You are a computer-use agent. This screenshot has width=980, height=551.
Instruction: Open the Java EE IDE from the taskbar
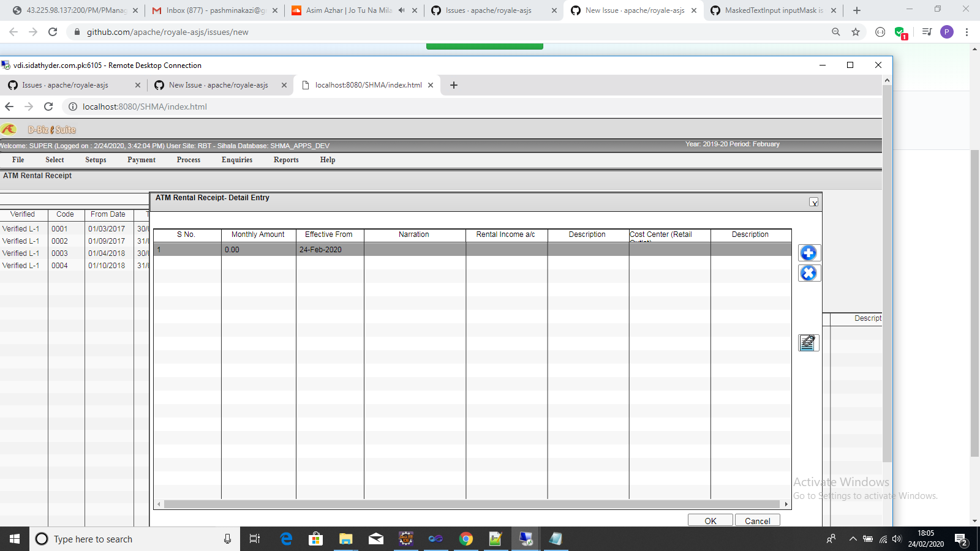tap(405, 539)
